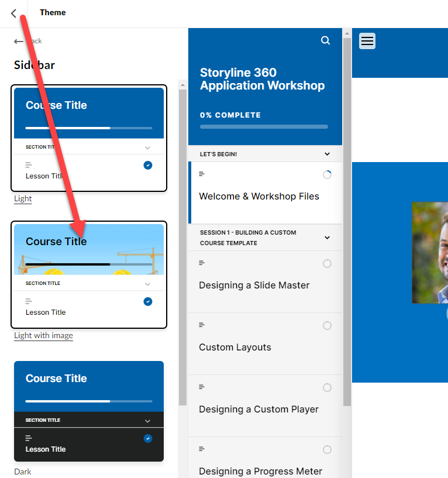Click the theme list scrollbar up arrow
Screen dimensions: 448x478
point(182,85)
